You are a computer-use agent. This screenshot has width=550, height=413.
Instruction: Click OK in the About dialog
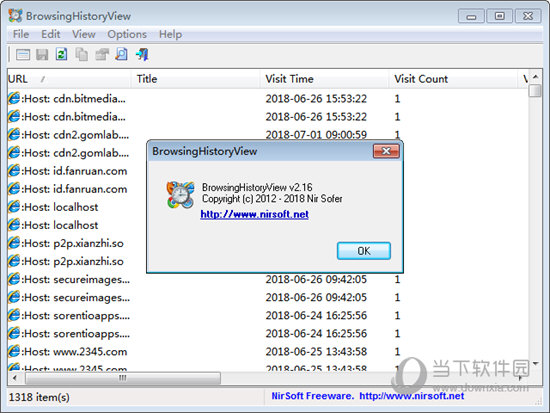point(364,251)
